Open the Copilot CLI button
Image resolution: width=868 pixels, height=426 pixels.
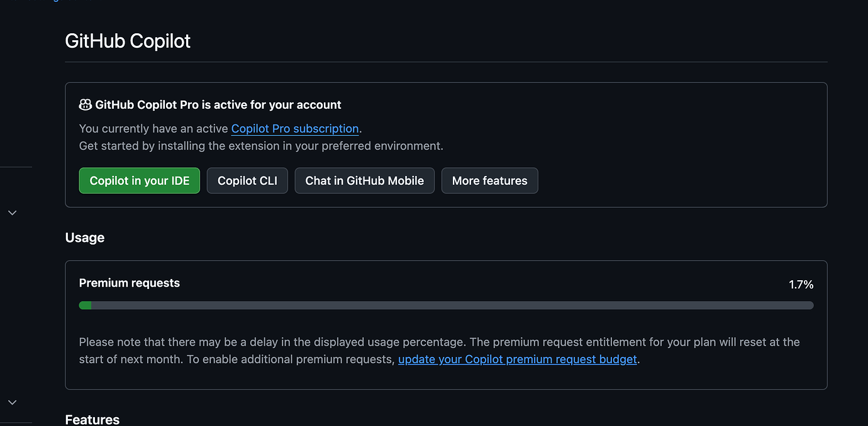[x=247, y=180]
